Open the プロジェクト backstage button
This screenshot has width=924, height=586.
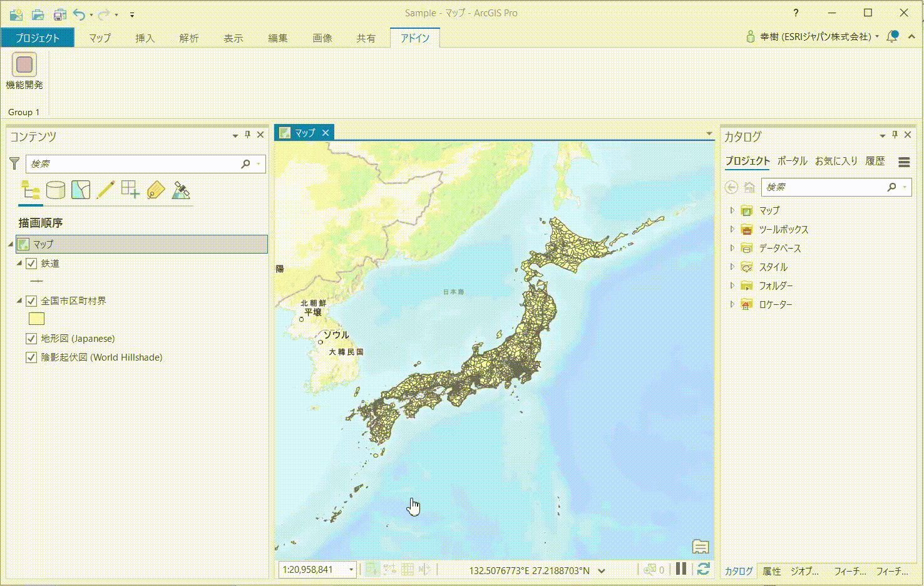[x=38, y=38]
